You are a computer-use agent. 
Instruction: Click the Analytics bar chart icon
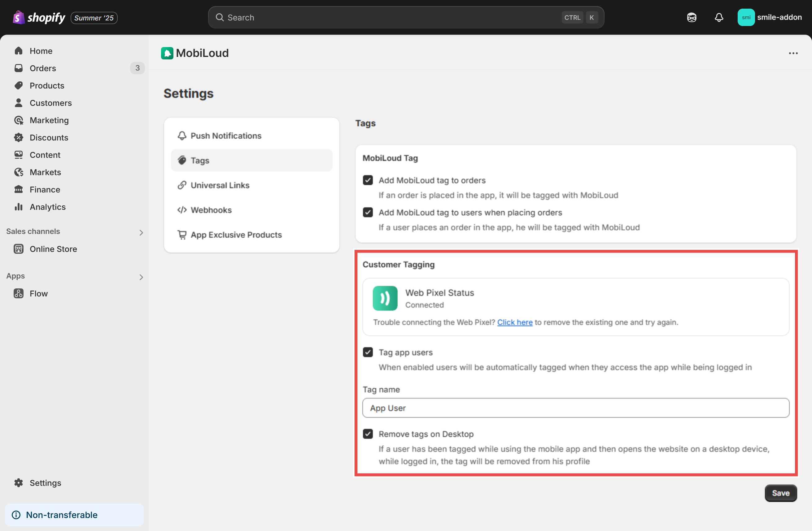[x=19, y=207]
